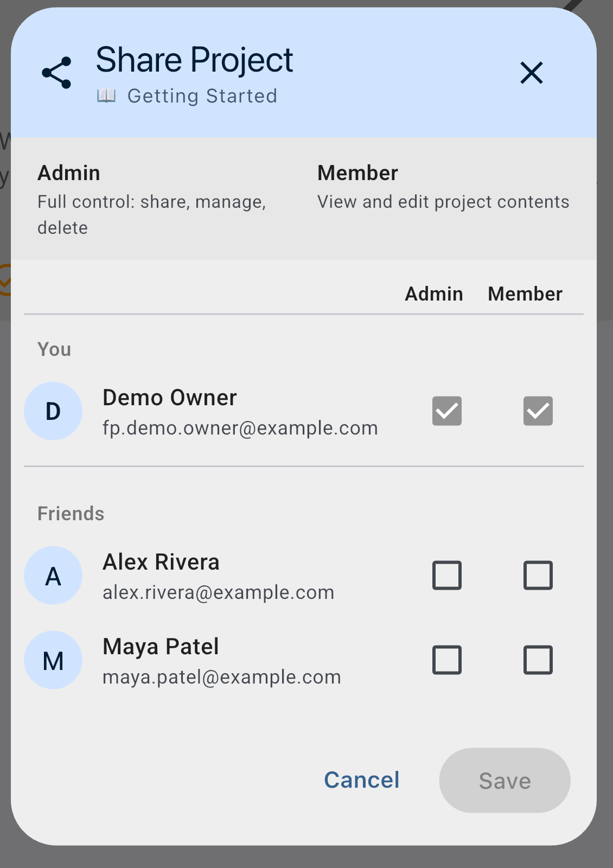This screenshot has width=613, height=868.
Task: Click the share icon in the header
Action: pyautogui.click(x=56, y=73)
